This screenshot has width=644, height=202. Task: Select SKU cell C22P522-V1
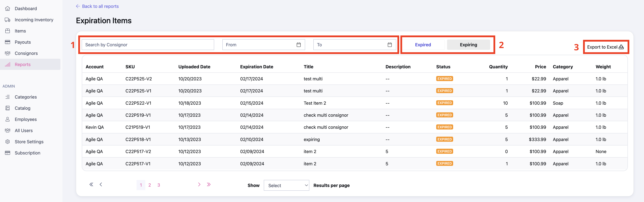[x=138, y=103]
